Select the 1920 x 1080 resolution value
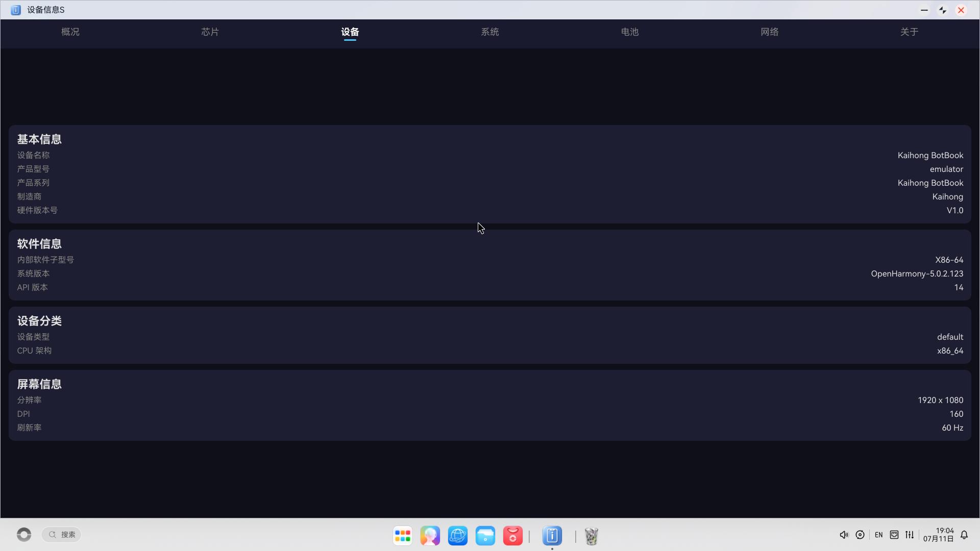980x551 pixels. pos(940,400)
